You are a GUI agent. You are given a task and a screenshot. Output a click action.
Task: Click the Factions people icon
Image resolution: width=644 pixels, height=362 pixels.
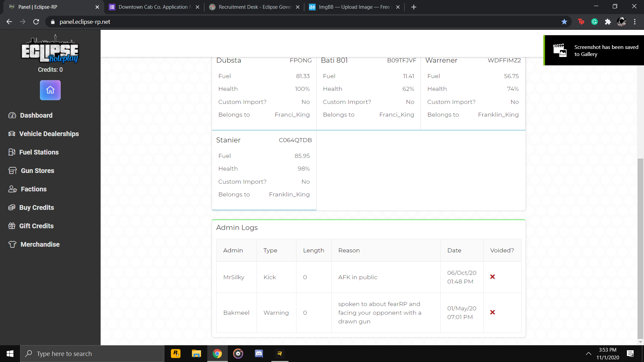click(12, 189)
